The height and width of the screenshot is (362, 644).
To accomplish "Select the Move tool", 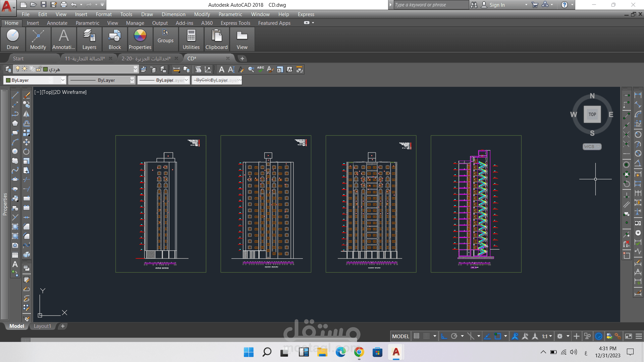I will tap(26, 142).
